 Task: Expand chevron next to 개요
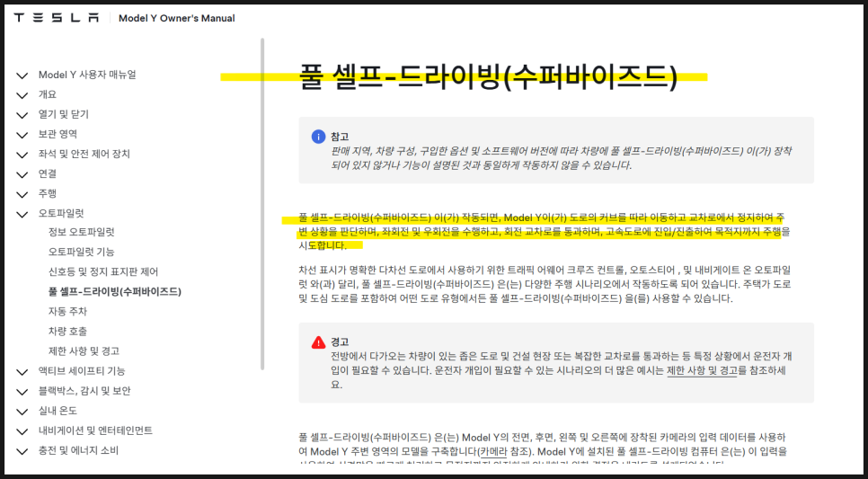pyautogui.click(x=22, y=95)
